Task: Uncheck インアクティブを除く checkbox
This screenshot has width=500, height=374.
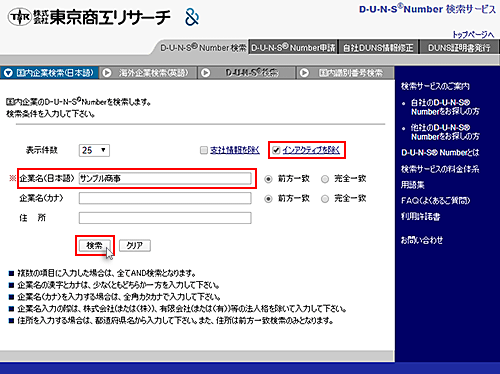Action: coord(276,150)
